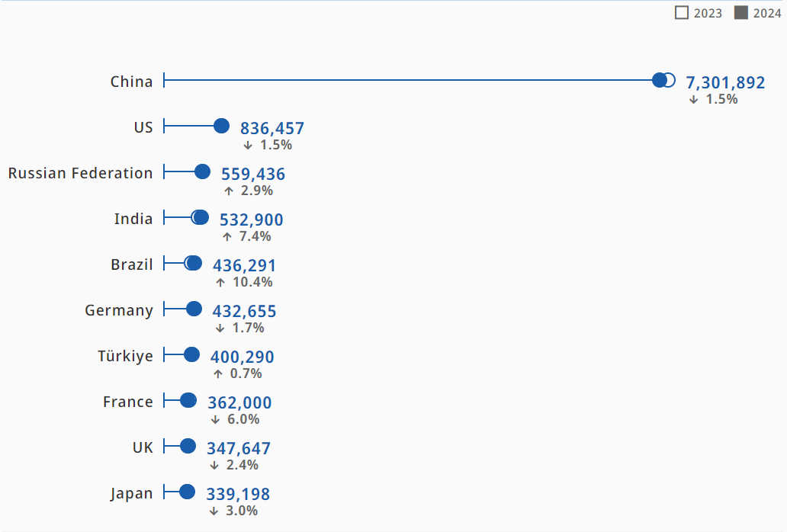Click Germany's data point marker
The height and width of the screenshot is (532, 787).
pyautogui.click(x=194, y=309)
